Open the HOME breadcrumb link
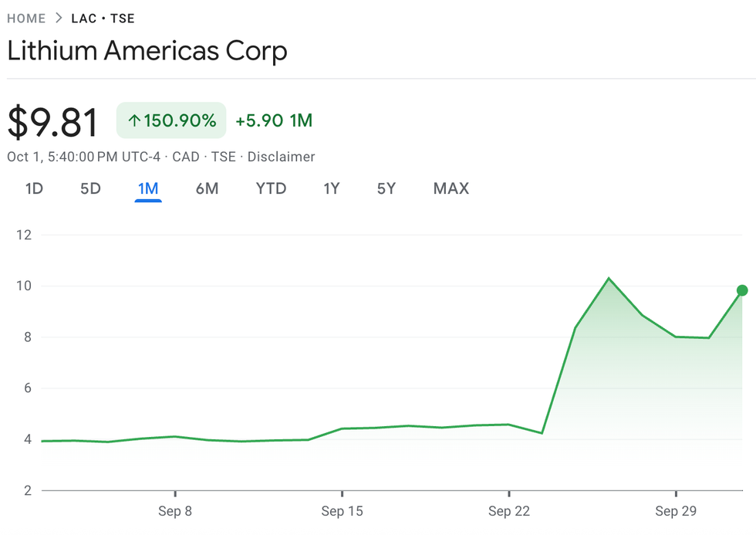Viewport: 756px width, 535px height. tap(26, 18)
